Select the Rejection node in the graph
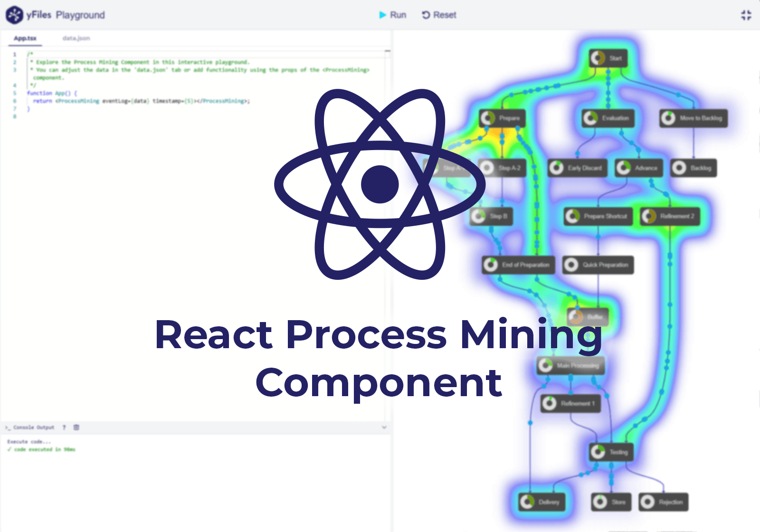The height and width of the screenshot is (532, 760). [x=663, y=502]
